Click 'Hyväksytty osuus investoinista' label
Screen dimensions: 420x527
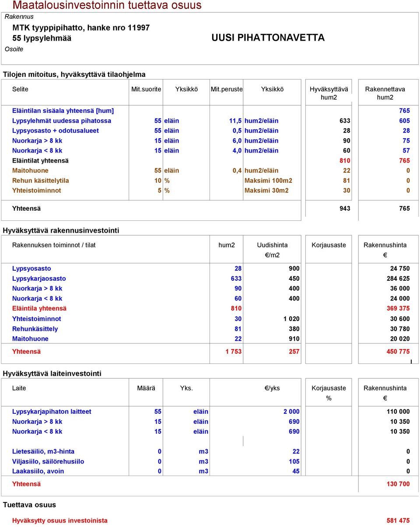click(60, 521)
